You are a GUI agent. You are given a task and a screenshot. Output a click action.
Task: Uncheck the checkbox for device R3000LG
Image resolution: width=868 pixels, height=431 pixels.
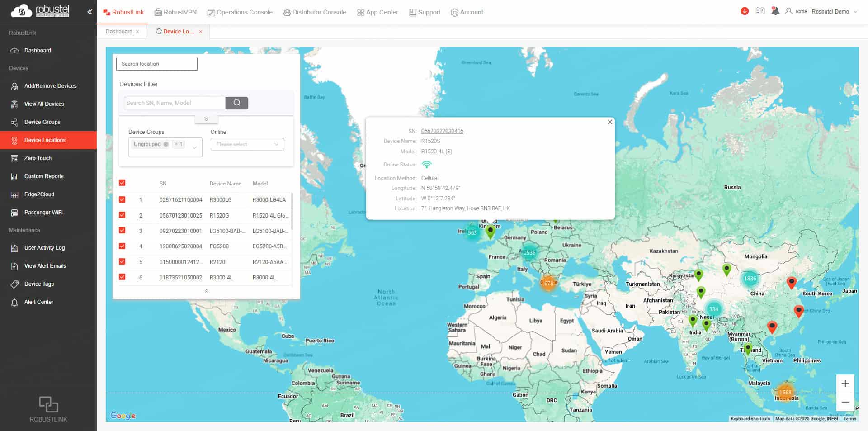click(122, 199)
